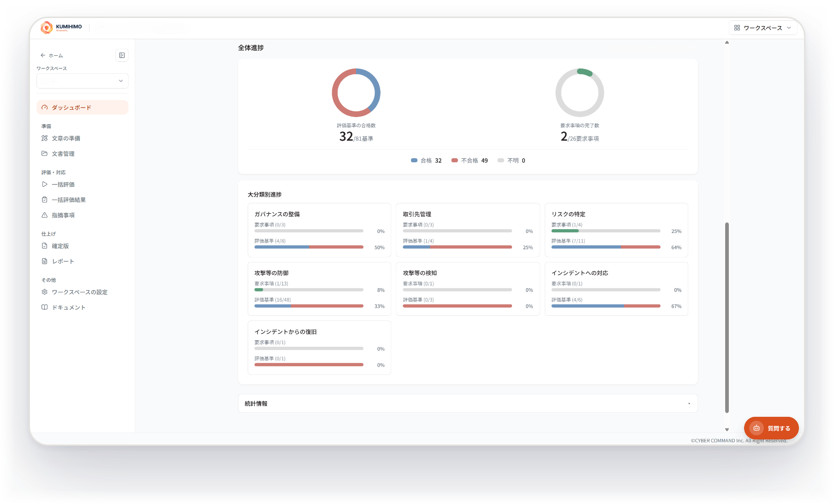Image resolution: width=834 pixels, height=504 pixels.
Task: Expand the 統計情報 section
Action: 468,403
